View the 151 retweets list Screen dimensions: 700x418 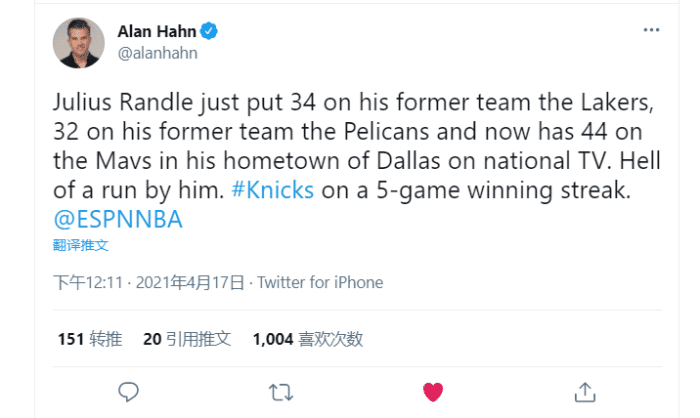click(89, 339)
